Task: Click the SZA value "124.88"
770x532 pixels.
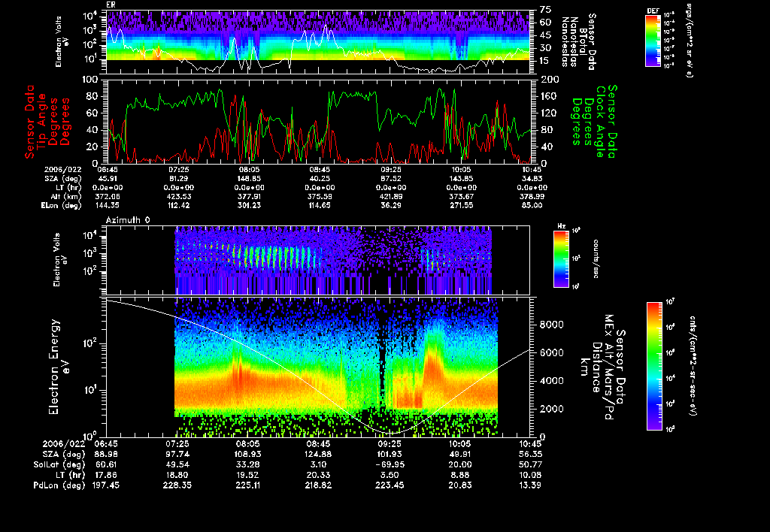Action: click(x=318, y=454)
